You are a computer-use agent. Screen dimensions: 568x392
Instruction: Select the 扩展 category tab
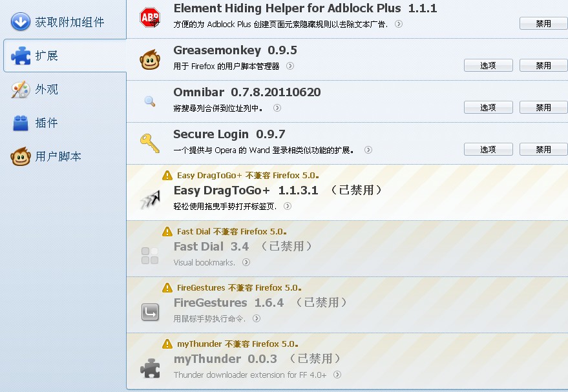point(65,56)
